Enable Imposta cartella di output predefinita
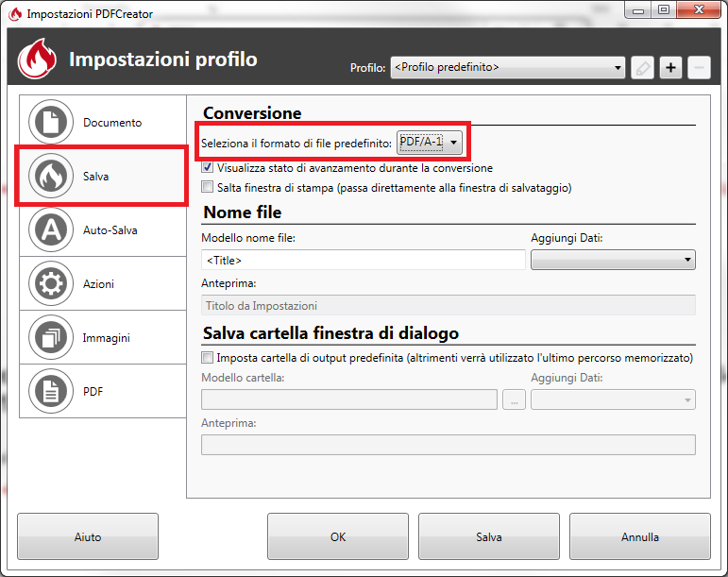 (207, 357)
